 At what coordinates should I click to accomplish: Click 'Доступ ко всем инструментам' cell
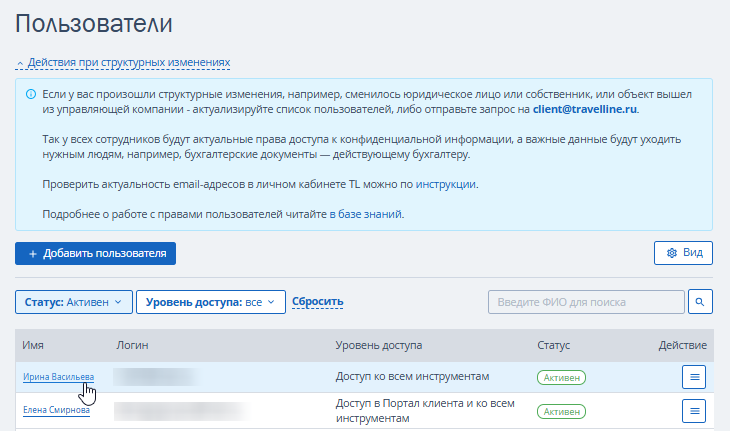pyautogui.click(x=412, y=376)
